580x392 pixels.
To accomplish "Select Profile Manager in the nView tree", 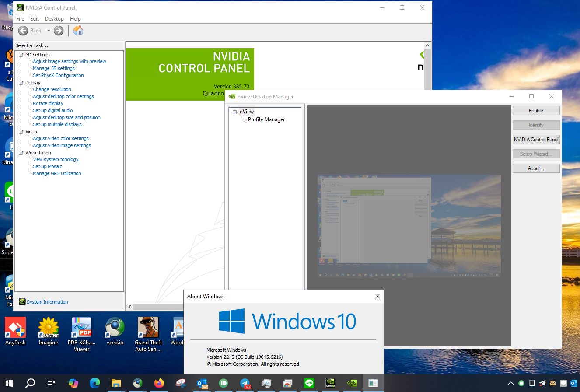I will (x=266, y=119).
